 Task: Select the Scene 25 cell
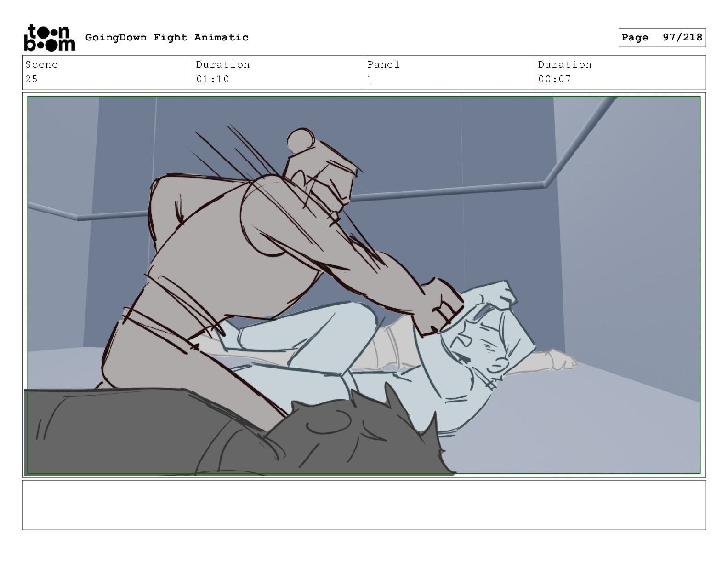pos(108,72)
